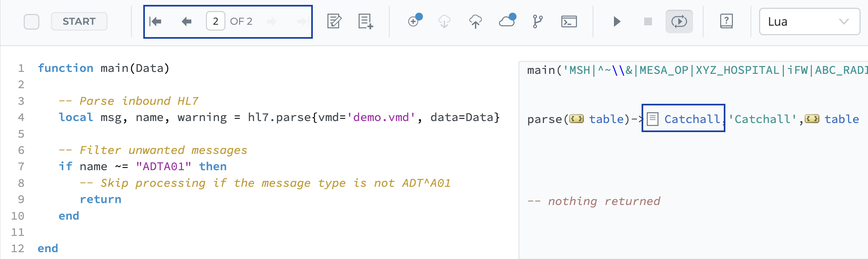The image size is (868, 259).
Task: Toggle the checkbox beside the START button
Action: tap(31, 21)
